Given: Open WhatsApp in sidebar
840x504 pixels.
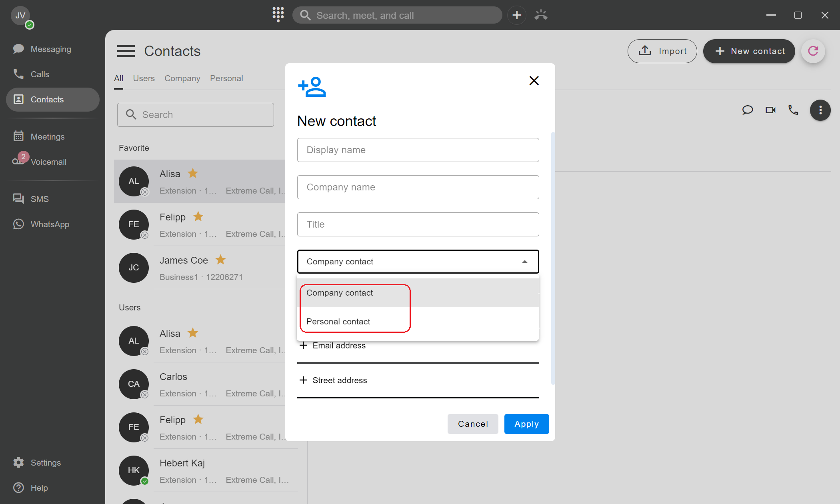Looking at the screenshot, I should (50, 224).
